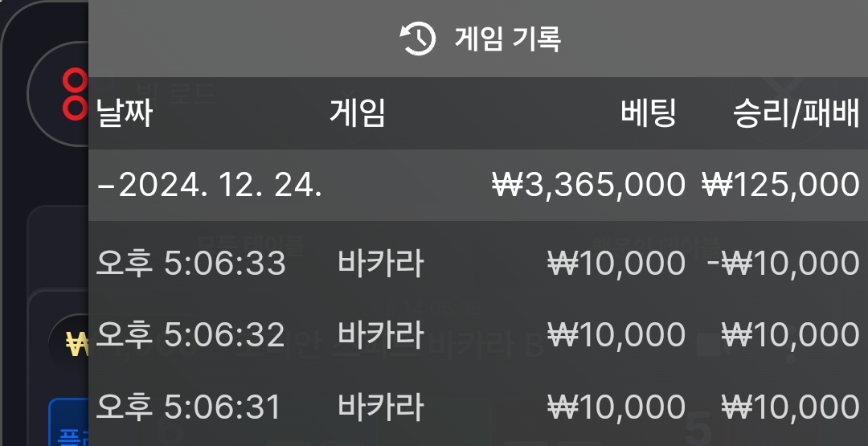Open the 오후 5:06:32 game record
Image resolution: width=868 pixels, height=446 pixels.
(478, 334)
